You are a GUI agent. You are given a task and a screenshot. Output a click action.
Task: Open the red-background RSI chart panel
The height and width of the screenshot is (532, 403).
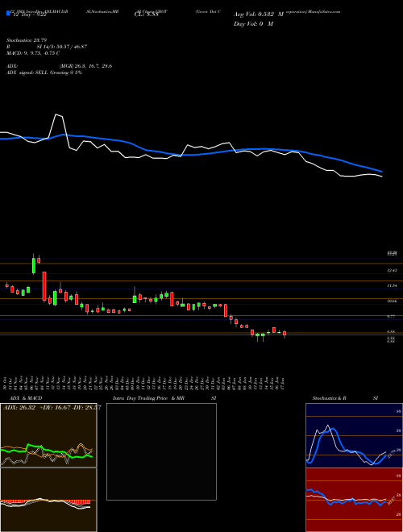tap(354, 500)
